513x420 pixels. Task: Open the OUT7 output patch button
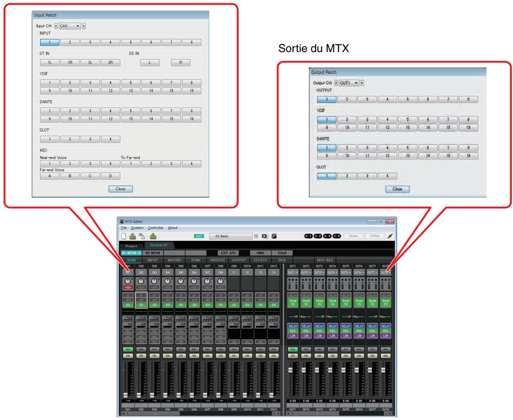[372, 272]
